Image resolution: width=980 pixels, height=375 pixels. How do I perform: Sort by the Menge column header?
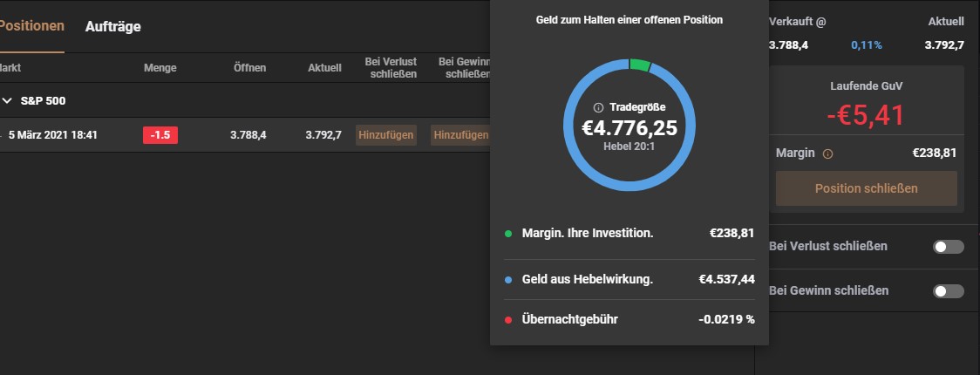pyautogui.click(x=160, y=68)
